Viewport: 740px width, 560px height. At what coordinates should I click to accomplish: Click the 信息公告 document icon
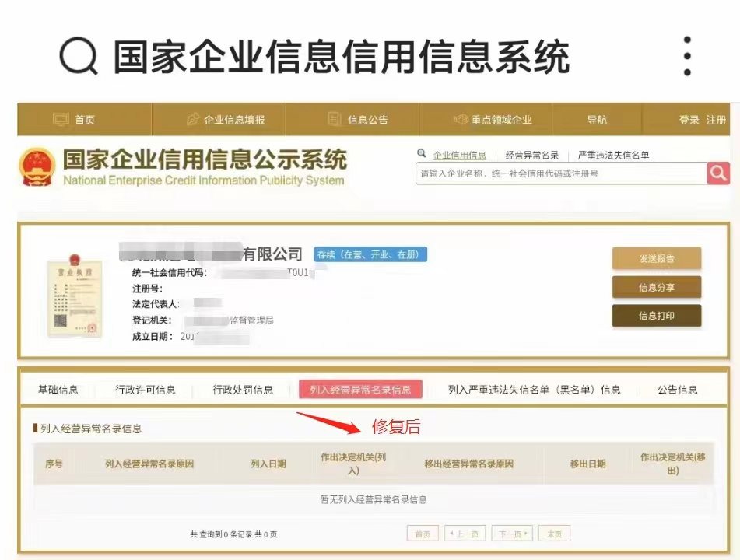tap(334, 119)
